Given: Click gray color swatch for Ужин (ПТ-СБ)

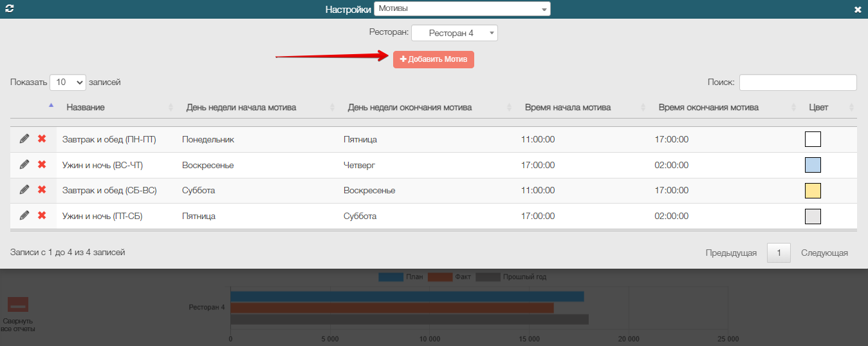Looking at the screenshot, I should pos(813,216).
